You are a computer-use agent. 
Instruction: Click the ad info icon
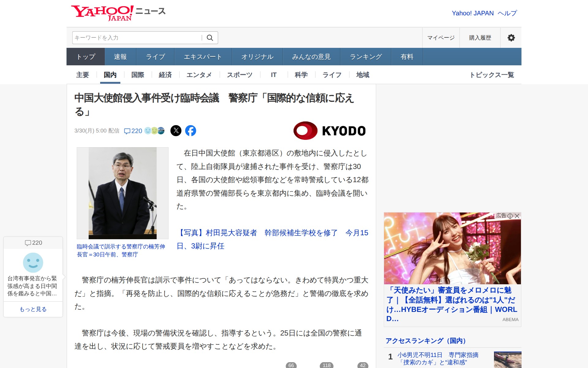(x=510, y=216)
